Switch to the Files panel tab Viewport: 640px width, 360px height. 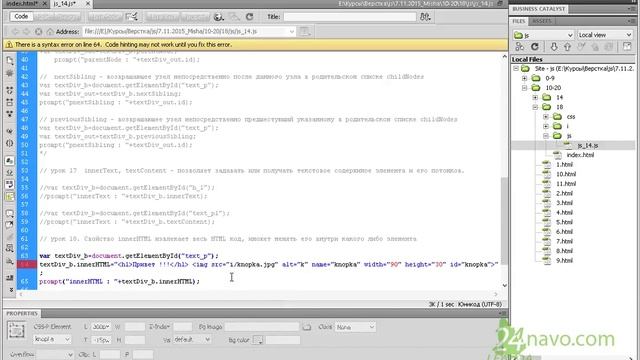click(x=519, y=21)
